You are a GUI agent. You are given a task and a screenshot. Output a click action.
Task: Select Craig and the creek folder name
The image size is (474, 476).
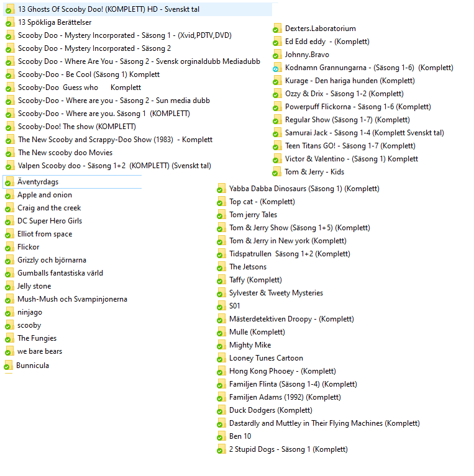click(x=49, y=208)
